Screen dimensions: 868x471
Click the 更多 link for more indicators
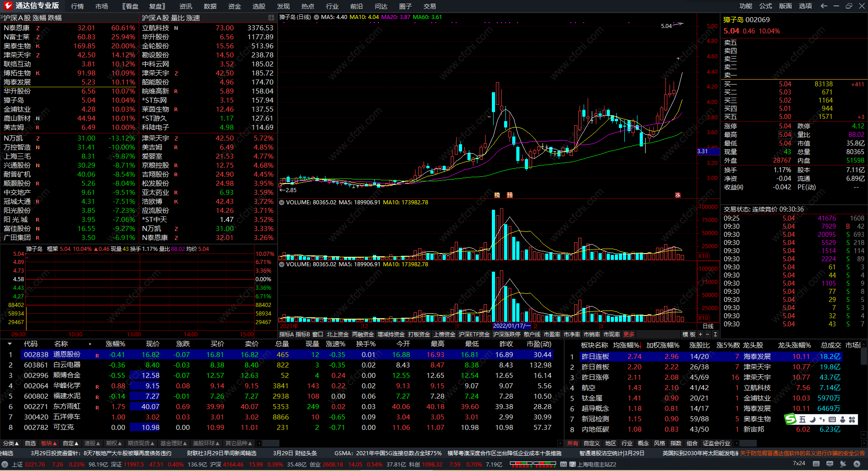pos(629,334)
